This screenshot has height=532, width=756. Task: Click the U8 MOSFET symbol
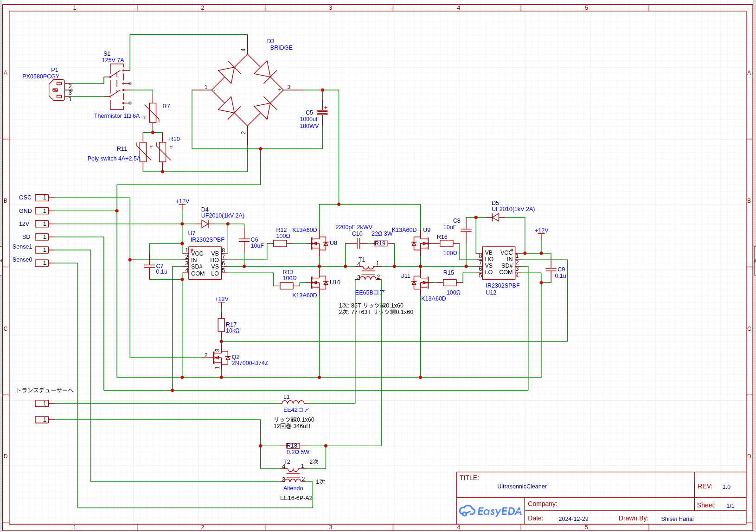point(318,243)
